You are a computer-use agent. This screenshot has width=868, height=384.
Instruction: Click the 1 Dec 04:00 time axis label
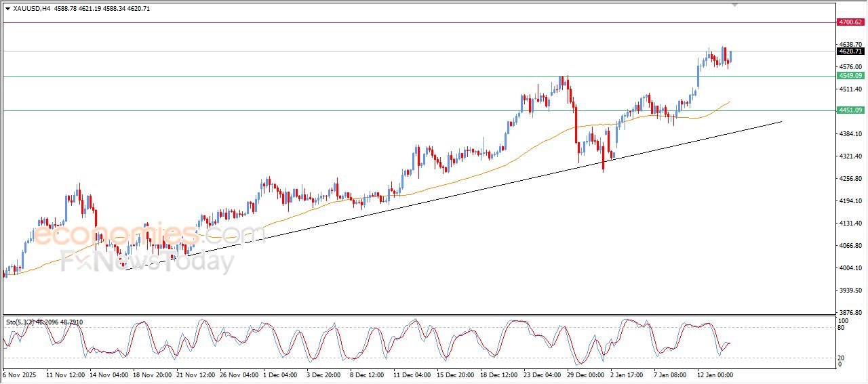tap(281, 375)
